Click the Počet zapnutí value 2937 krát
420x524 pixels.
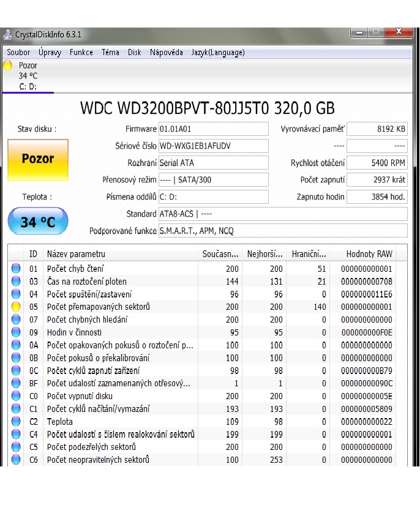coord(377,180)
